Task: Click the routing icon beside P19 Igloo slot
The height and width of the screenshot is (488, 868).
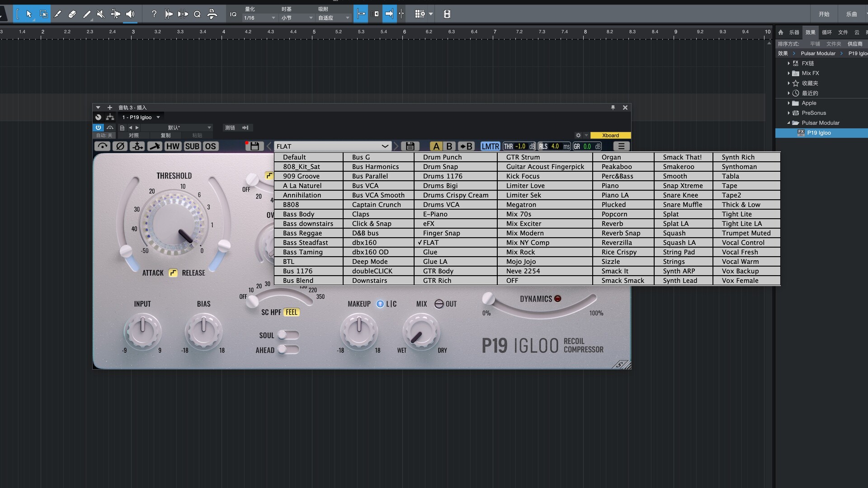Action: point(110,117)
